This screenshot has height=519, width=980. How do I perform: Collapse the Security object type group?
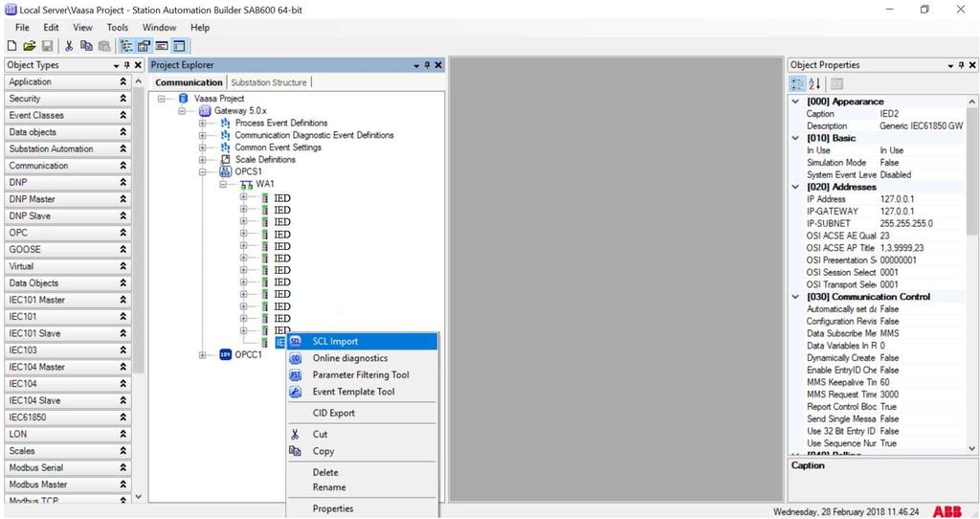pos(123,99)
